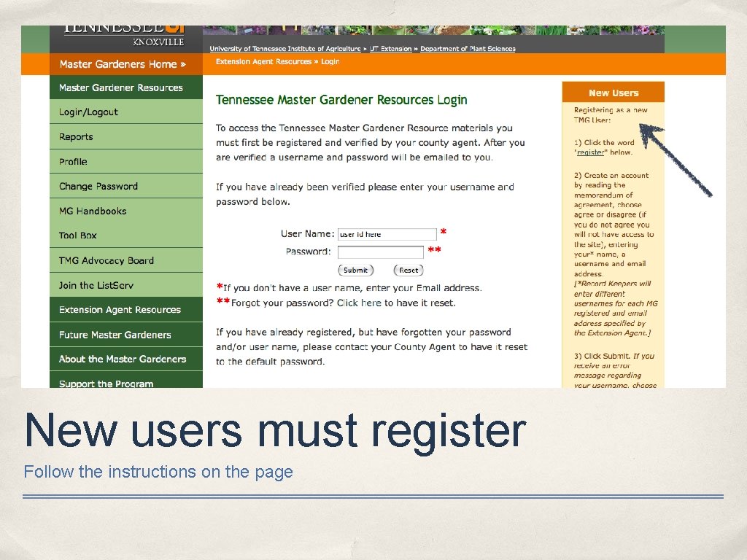Click 'Click here' password reset text
Viewport: 747px width, 560px height.
359,303
